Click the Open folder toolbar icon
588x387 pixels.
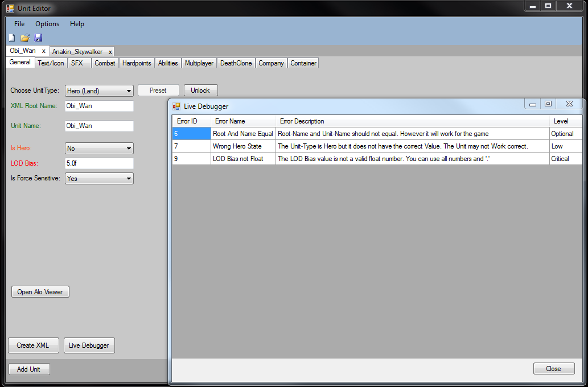(x=25, y=38)
